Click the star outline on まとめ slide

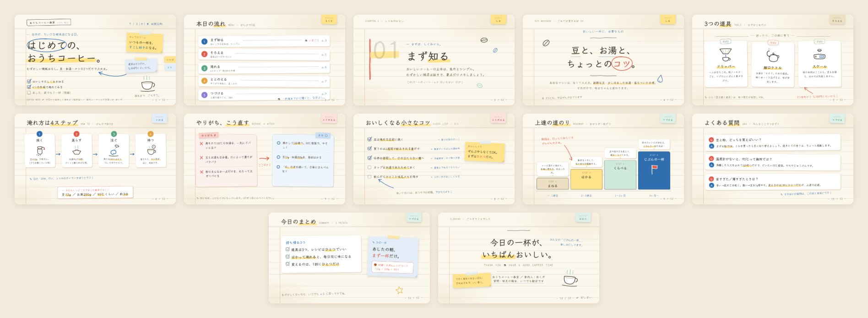399,290
